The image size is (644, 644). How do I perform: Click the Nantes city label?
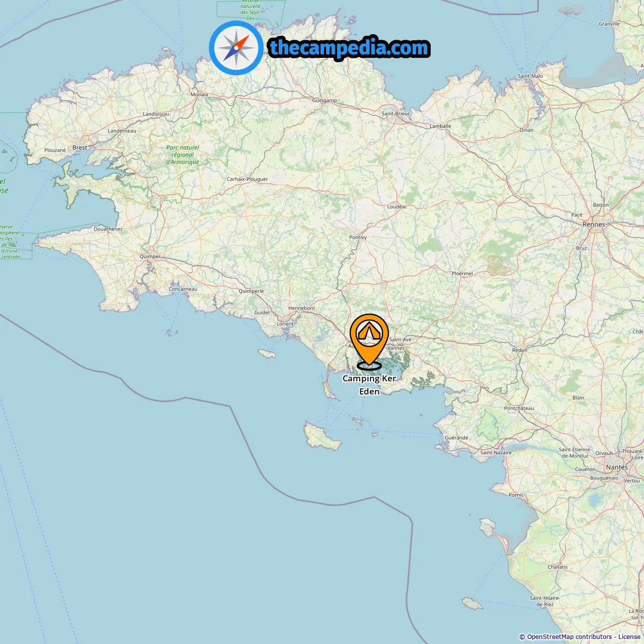617,467
